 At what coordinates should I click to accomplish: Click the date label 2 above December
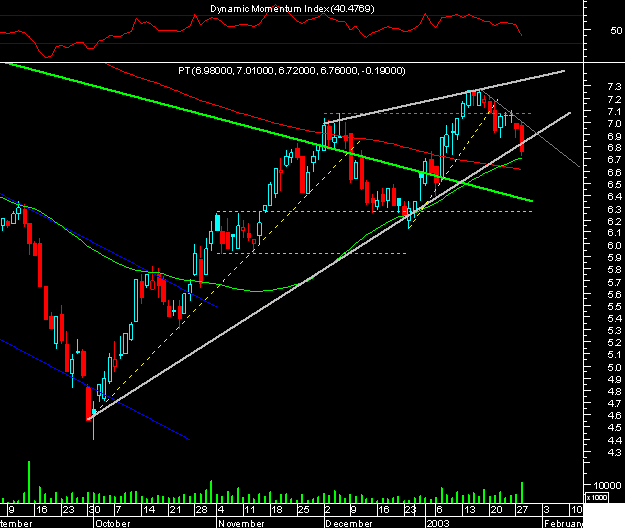pyautogui.click(x=328, y=510)
